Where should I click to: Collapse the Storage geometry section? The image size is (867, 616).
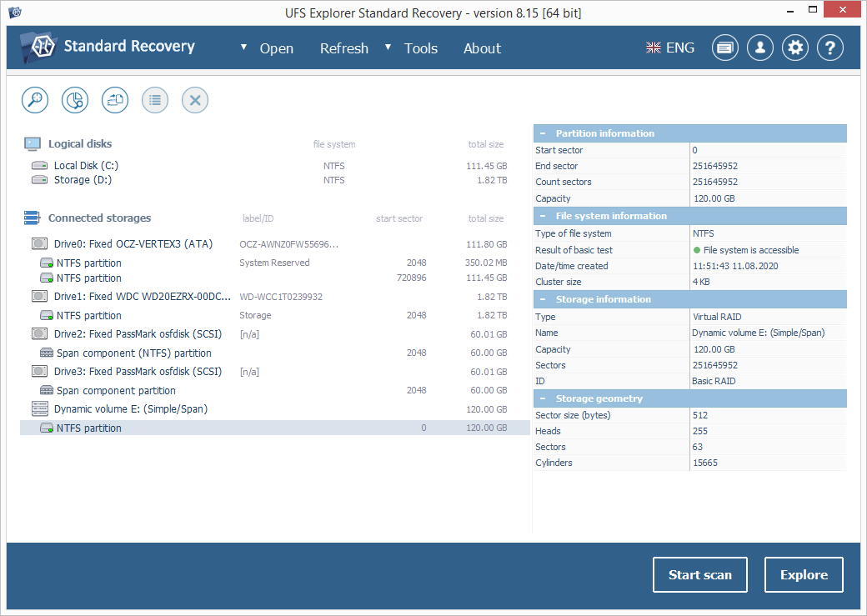tap(543, 398)
